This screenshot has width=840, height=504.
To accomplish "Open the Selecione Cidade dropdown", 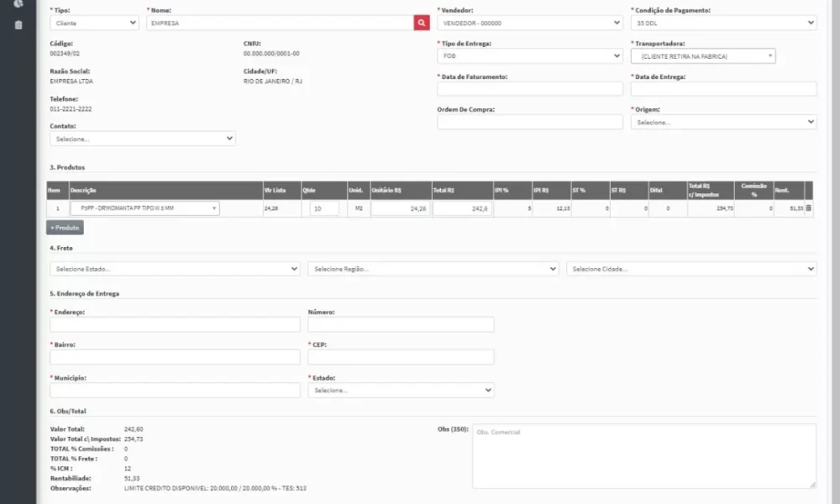I will (x=691, y=269).
